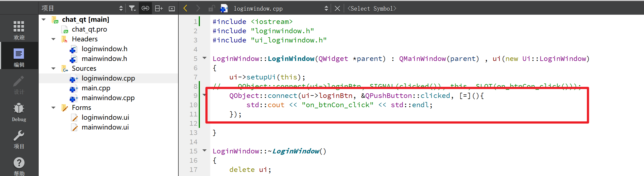Open the 项目 view selector dropdown
Screen dimensions: 644x176
pyautogui.click(x=82, y=8)
